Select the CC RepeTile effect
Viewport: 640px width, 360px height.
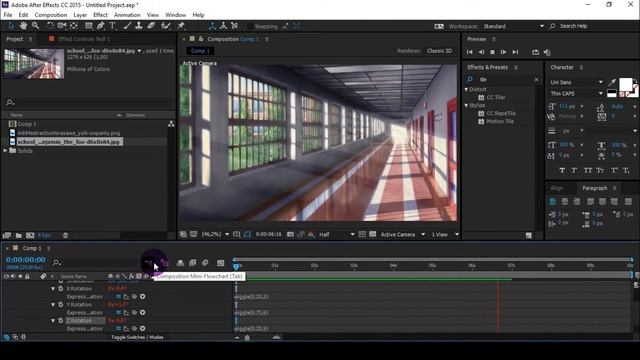coord(501,113)
